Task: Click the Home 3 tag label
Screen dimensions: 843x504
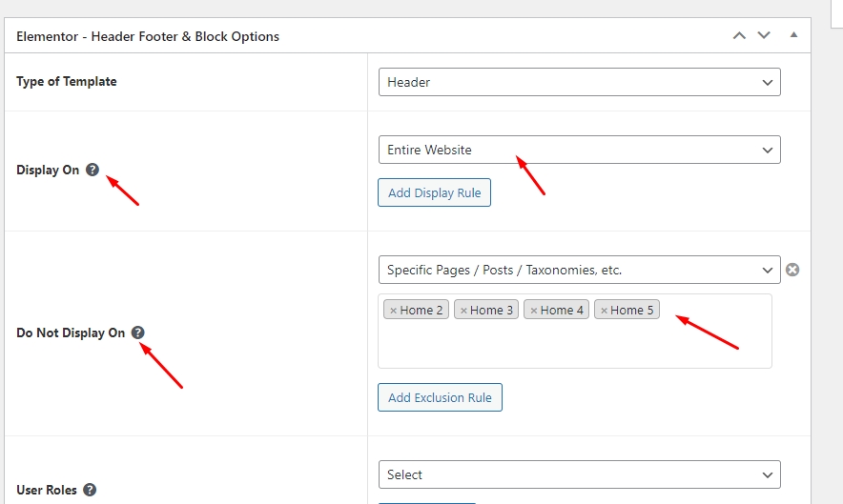Action: (x=492, y=311)
